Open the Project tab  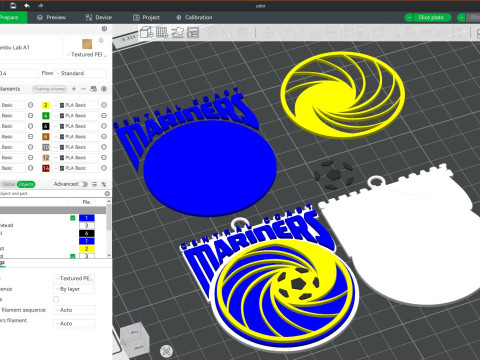146,17
